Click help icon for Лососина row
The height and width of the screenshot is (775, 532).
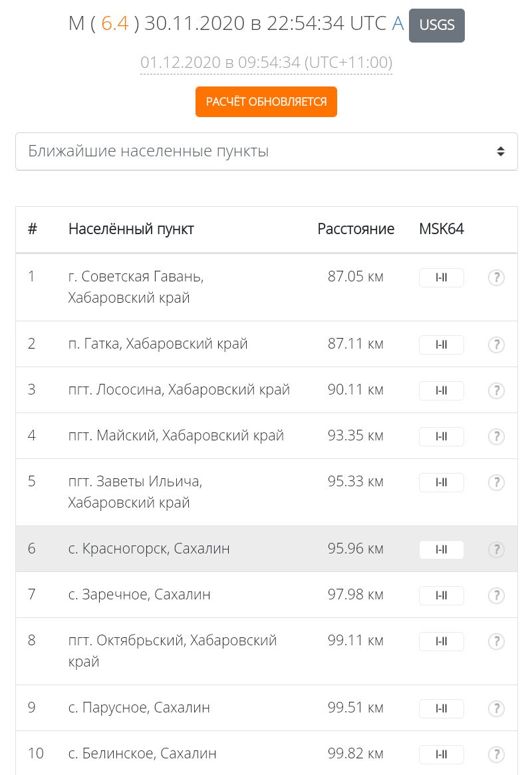coord(496,391)
